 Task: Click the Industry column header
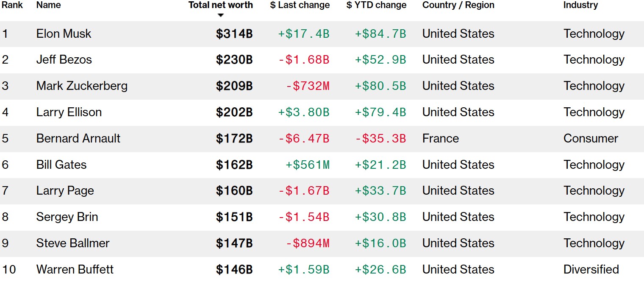click(580, 5)
